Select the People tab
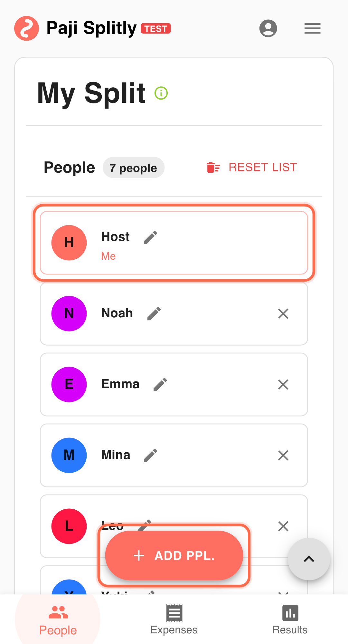 pos(58,620)
